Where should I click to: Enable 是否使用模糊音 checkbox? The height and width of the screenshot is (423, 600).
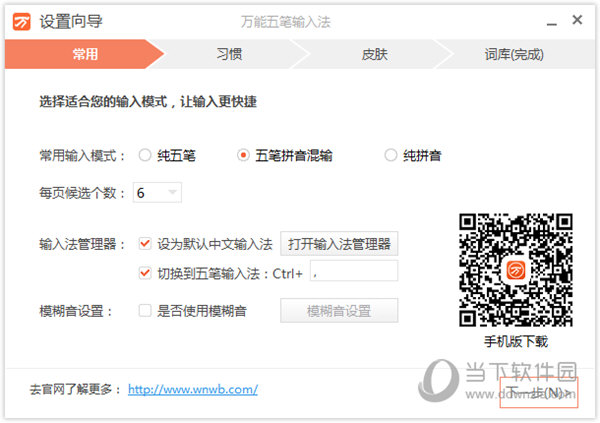pyautogui.click(x=145, y=310)
